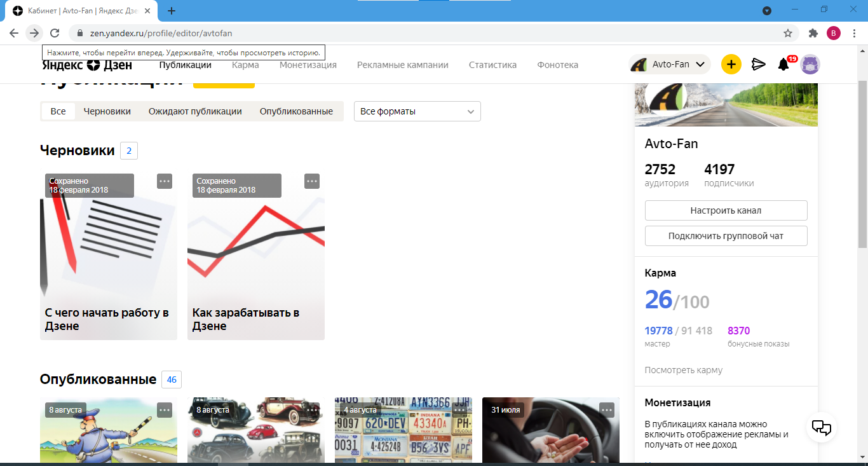
Task: Open draft 'С чего начать работу в Дзене'
Action: pyautogui.click(x=109, y=257)
